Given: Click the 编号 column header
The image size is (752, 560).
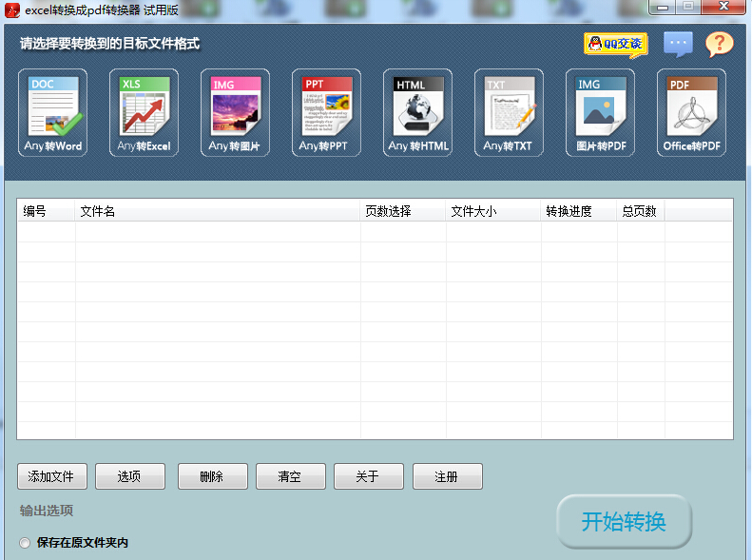Looking at the screenshot, I should click(46, 211).
